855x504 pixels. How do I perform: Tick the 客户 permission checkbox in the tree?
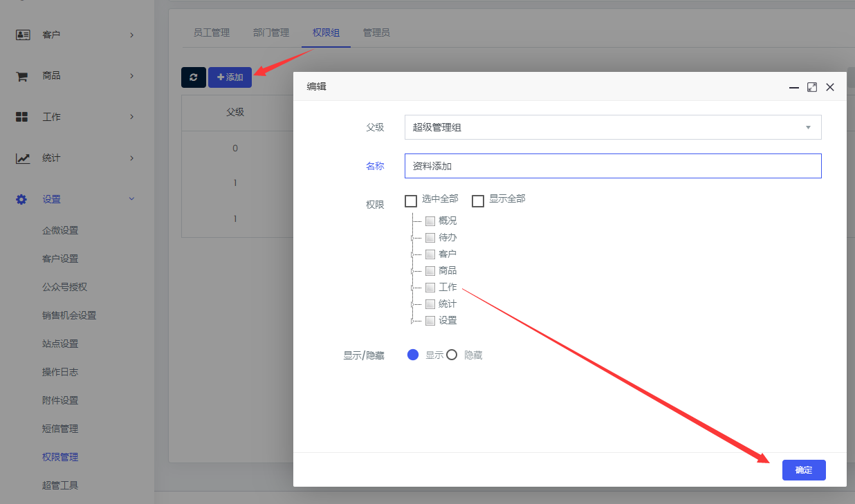pos(430,254)
